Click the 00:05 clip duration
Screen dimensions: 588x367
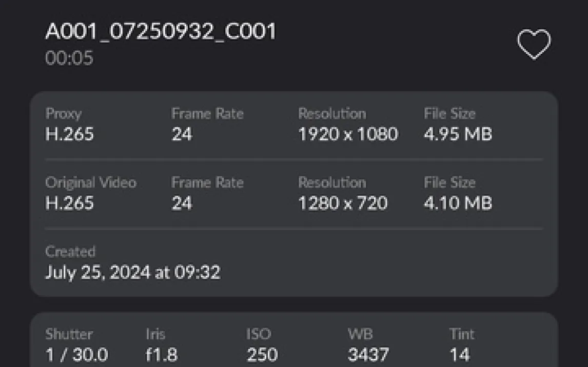69,58
